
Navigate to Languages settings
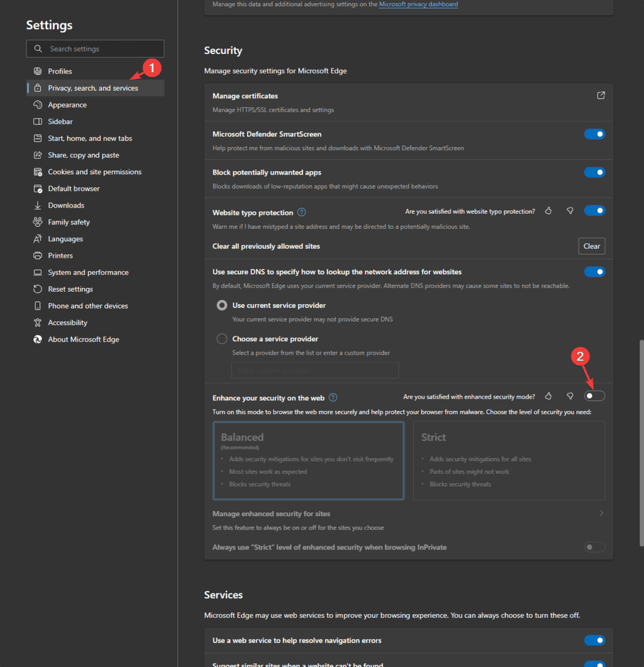pos(96,239)
